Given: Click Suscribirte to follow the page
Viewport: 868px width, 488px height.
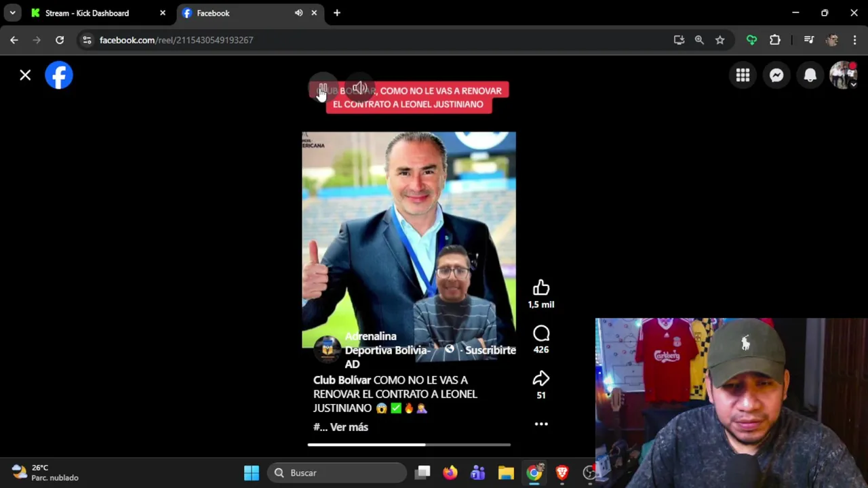Looking at the screenshot, I should click(x=490, y=350).
